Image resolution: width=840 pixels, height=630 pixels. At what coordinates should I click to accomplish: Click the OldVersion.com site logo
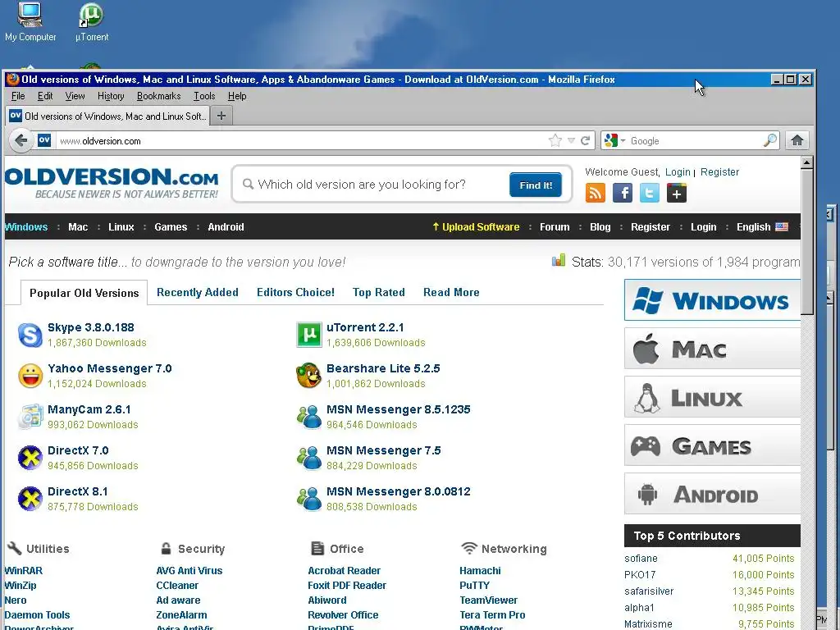pos(112,183)
